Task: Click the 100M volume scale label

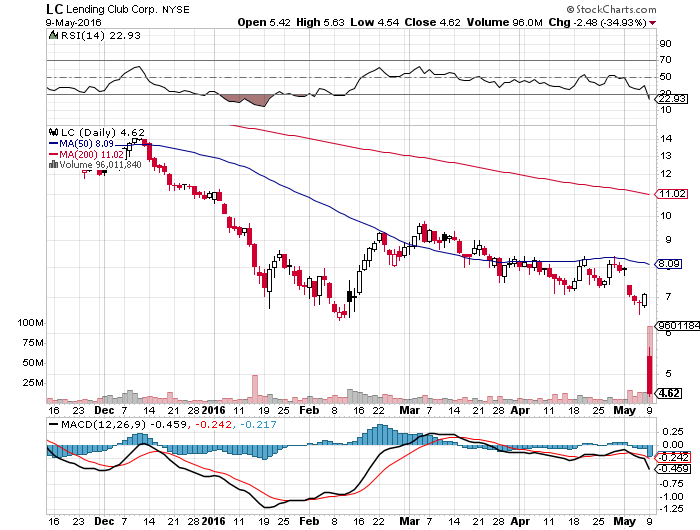Action: [x=30, y=322]
